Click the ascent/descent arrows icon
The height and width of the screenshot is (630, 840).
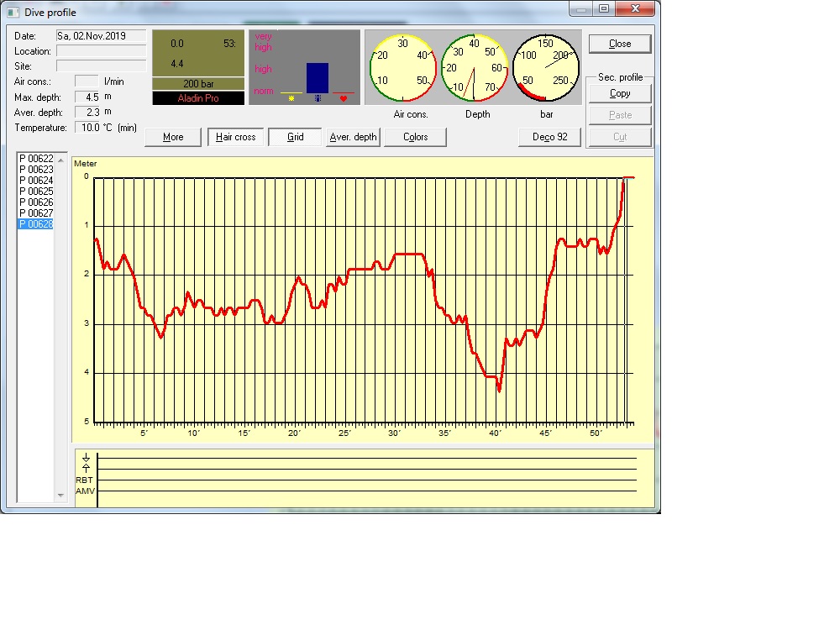coord(86,462)
